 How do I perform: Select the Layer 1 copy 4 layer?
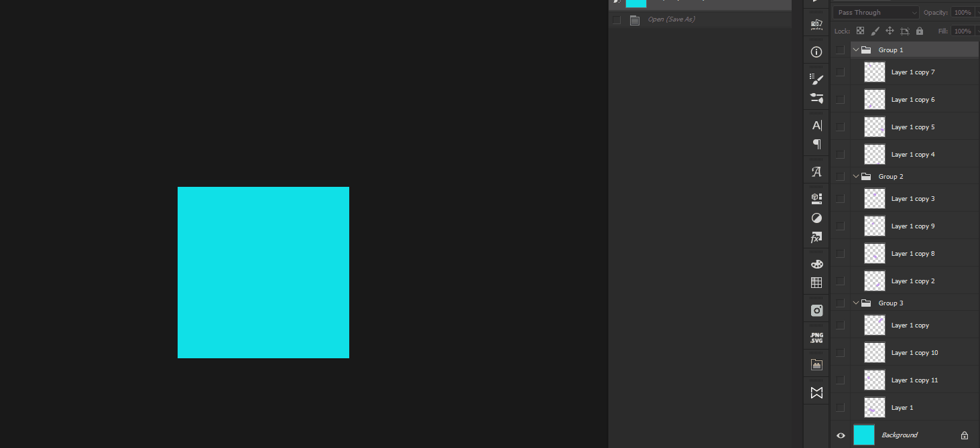point(913,154)
